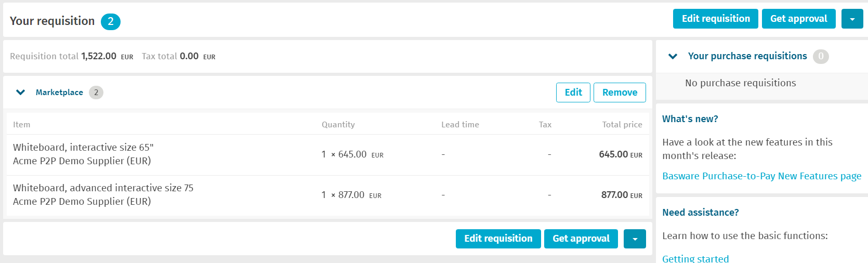
Task: Click the top Edit requisition button
Action: pos(716,19)
